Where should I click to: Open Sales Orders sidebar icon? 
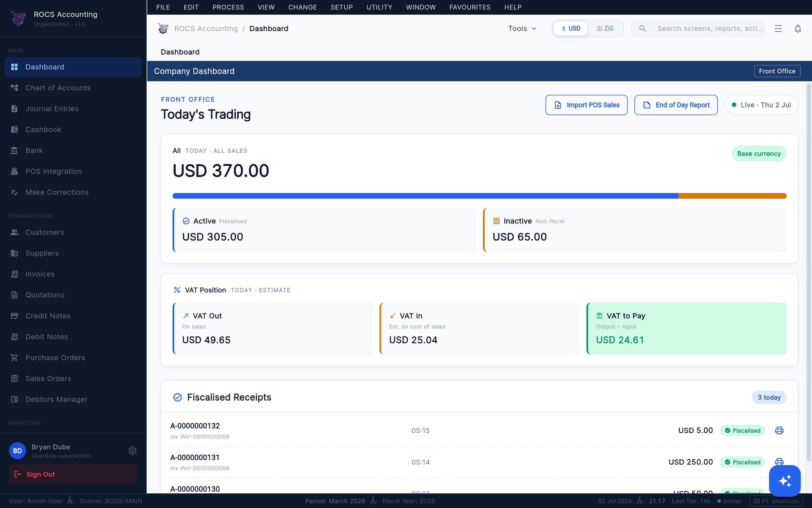(14, 378)
